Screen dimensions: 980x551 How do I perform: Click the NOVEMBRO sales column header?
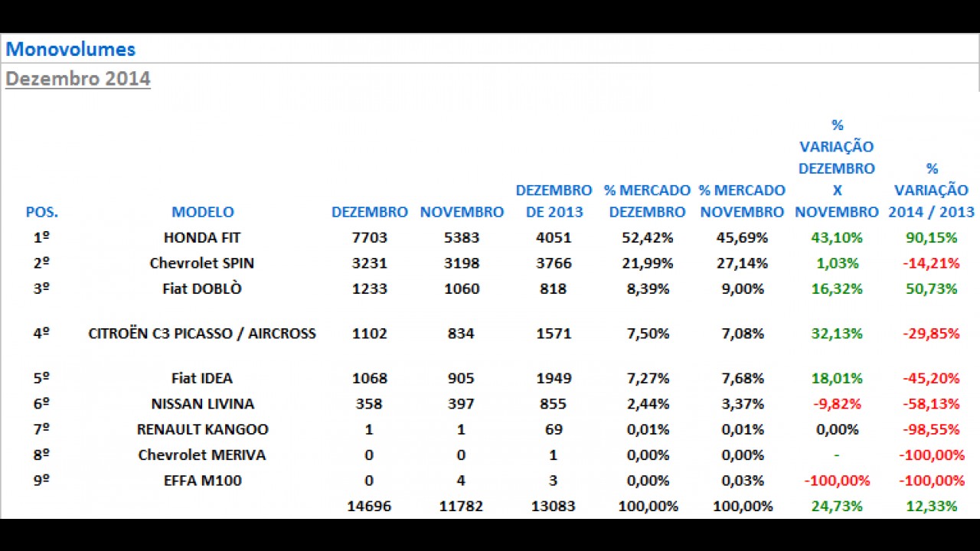coord(462,212)
